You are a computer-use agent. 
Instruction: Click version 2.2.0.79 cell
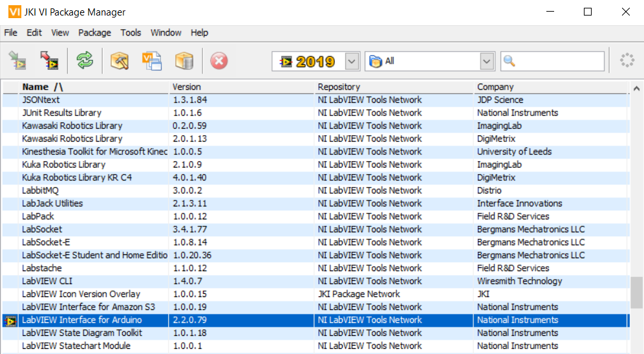[242, 320]
